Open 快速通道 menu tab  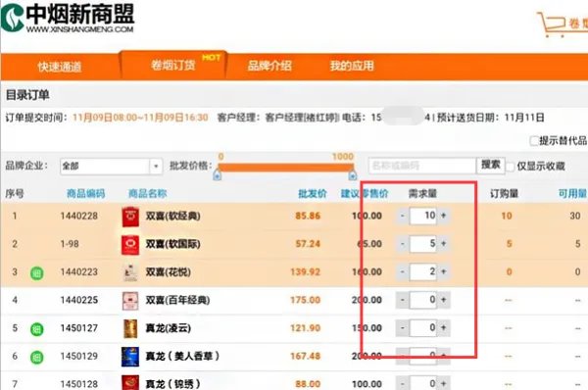click(60, 67)
